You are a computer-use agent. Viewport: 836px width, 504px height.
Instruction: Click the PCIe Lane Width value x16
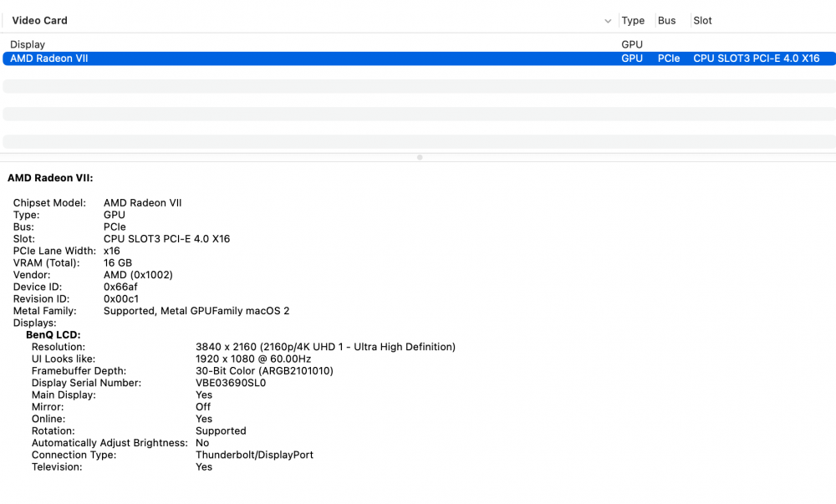pos(111,251)
